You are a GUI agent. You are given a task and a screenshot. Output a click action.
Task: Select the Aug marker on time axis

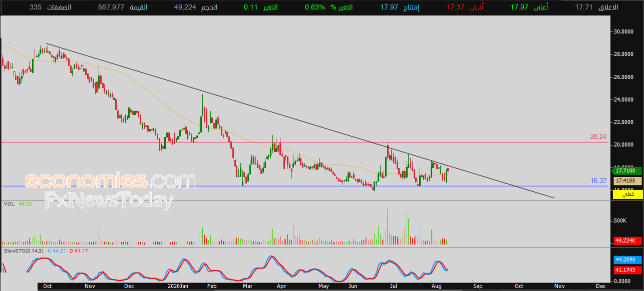point(435,286)
